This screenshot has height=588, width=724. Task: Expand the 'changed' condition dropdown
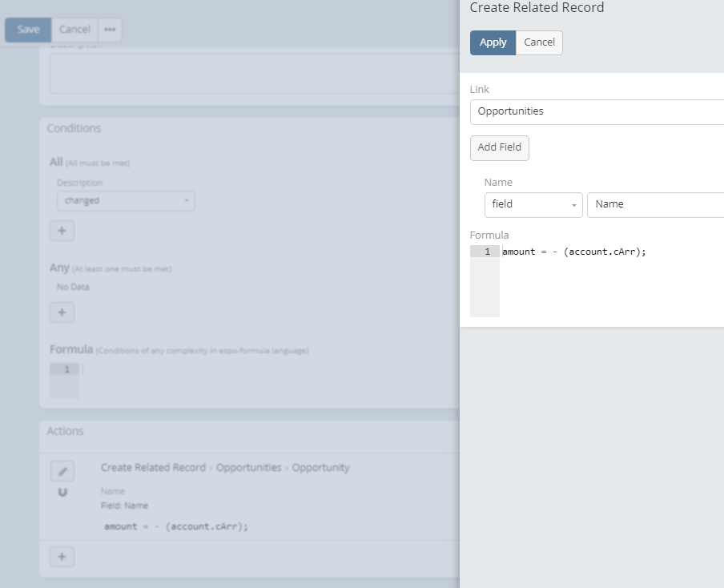point(126,200)
